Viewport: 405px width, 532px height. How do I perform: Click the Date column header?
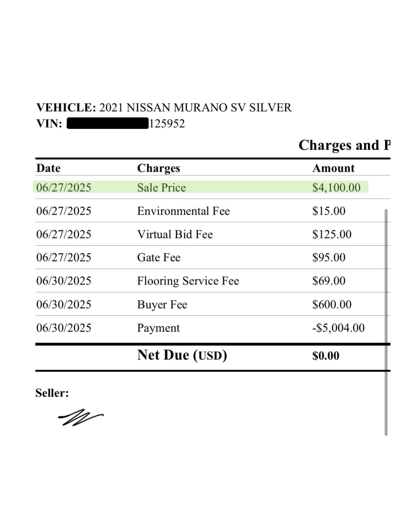click(48, 168)
